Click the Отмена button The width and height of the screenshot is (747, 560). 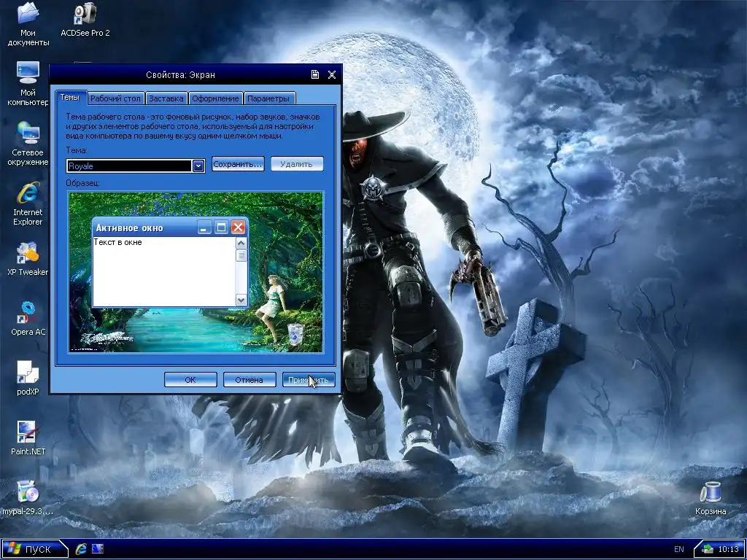click(x=249, y=379)
